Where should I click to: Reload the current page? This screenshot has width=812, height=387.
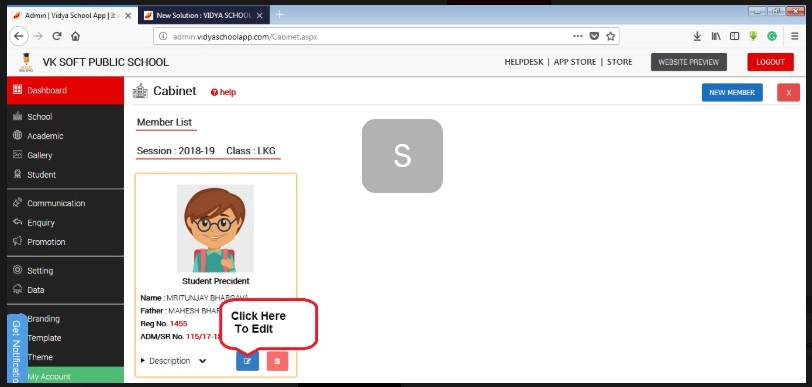57,36
